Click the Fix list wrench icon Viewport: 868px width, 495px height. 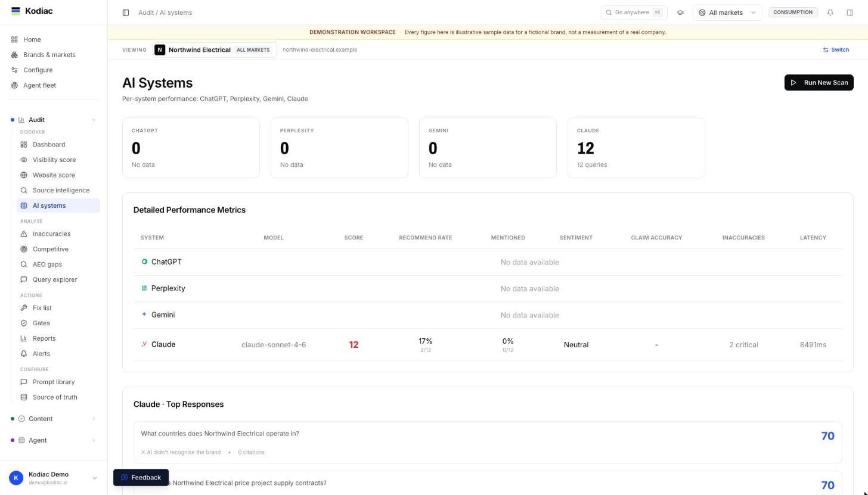coord(24,308)
